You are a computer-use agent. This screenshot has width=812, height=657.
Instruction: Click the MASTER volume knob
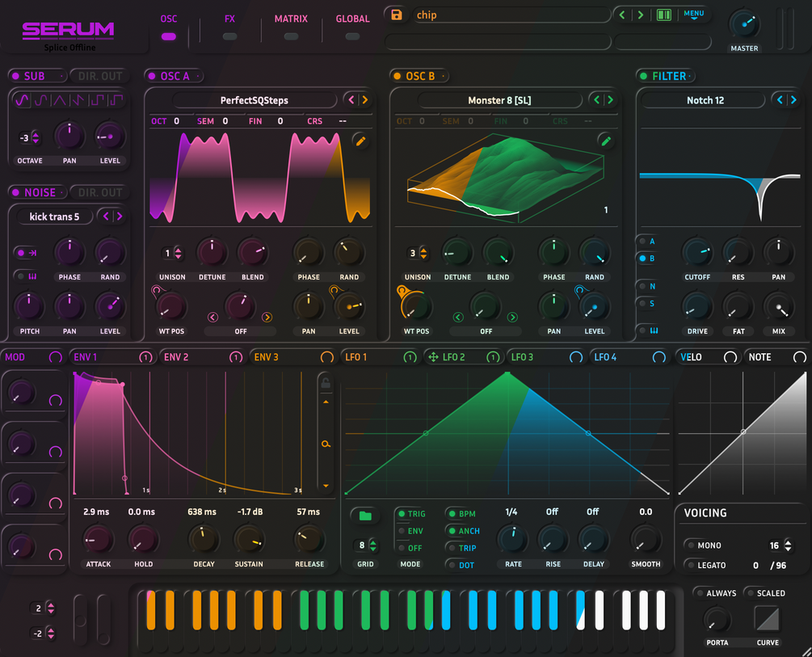click(x=744, y=24)
